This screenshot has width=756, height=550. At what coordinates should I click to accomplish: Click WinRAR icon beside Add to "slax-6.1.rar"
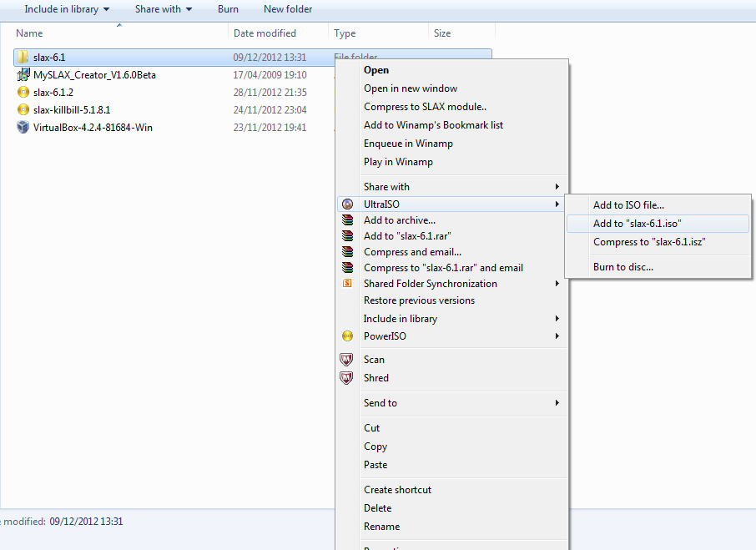coord(347,236)
